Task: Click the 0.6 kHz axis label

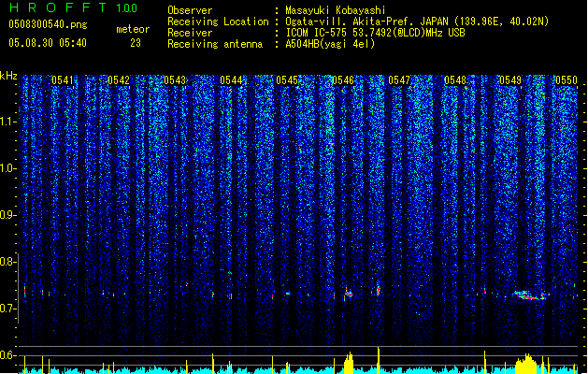Action: point(8,355)
